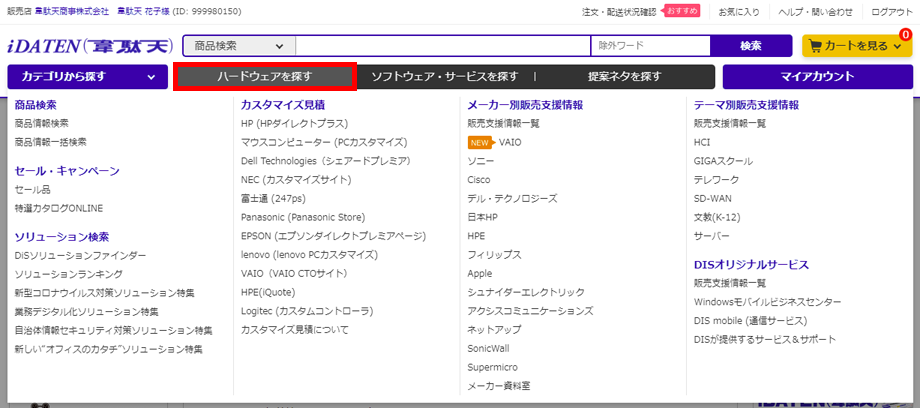Click the ログアウト link
The height and width of the screenshot is (408, 920).
pyautogui.click(x=891, y=11)
